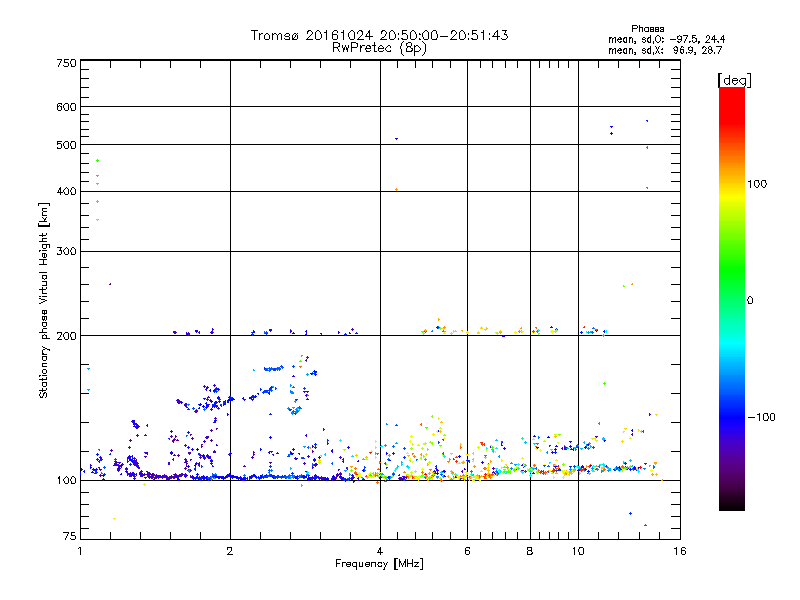Click the plot title 'Tromsø 20161024 20:50:00-20:51:43'
800x600 pixels.
point(379,35)
